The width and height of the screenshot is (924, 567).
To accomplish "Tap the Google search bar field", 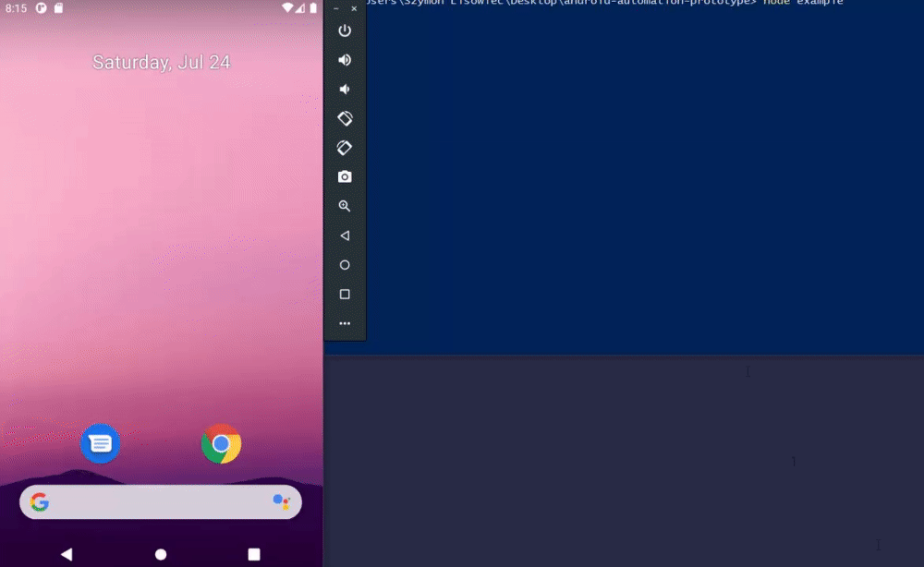I will point(161,502).
